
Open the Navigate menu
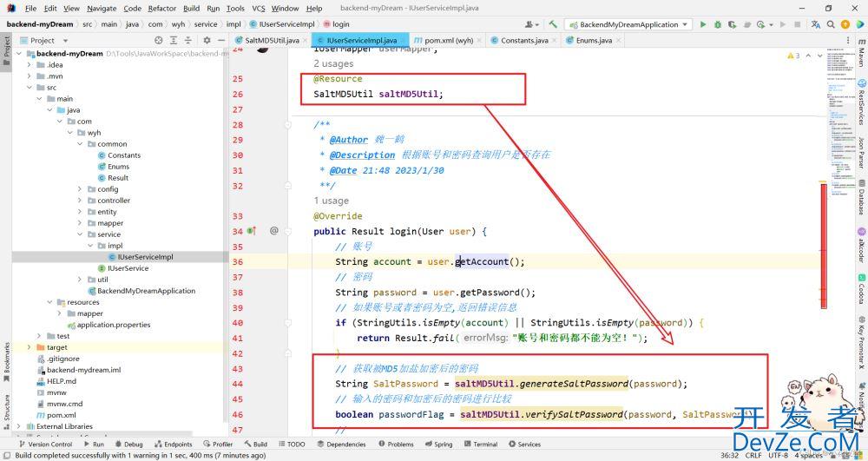tap(102, 9)
